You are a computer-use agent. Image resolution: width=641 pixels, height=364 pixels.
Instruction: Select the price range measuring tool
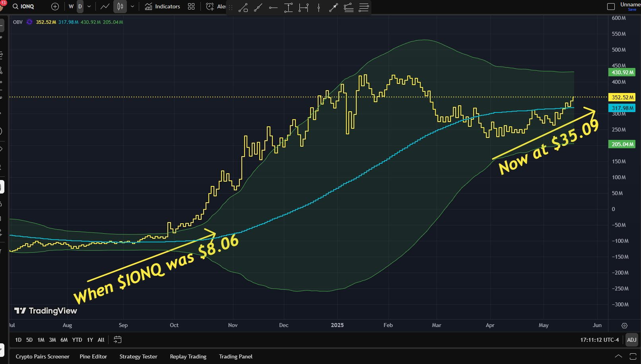coord(288,8)
